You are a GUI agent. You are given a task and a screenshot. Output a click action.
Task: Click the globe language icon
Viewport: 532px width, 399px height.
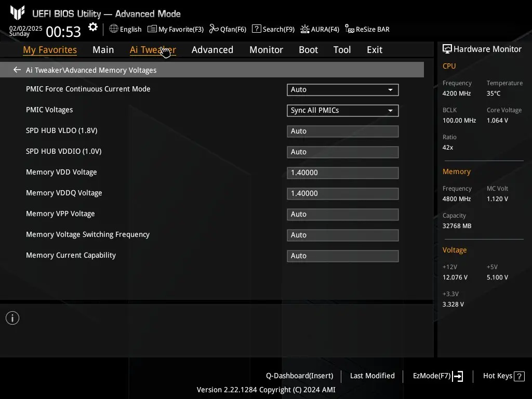pyautogui.click(x=114, y=29)
